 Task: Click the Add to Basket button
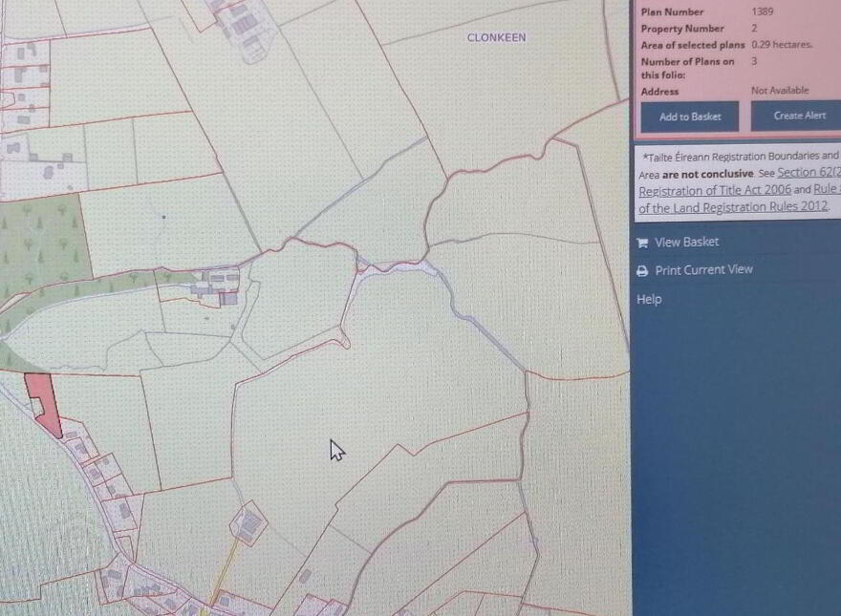point(690,117)
